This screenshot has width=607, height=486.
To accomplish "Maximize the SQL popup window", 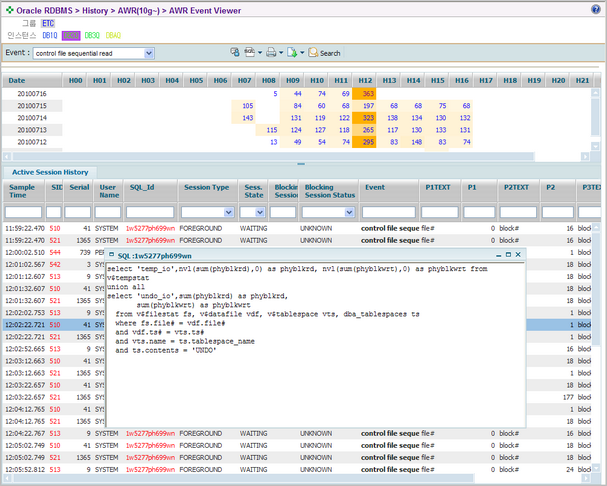I will tap(508, 254).
